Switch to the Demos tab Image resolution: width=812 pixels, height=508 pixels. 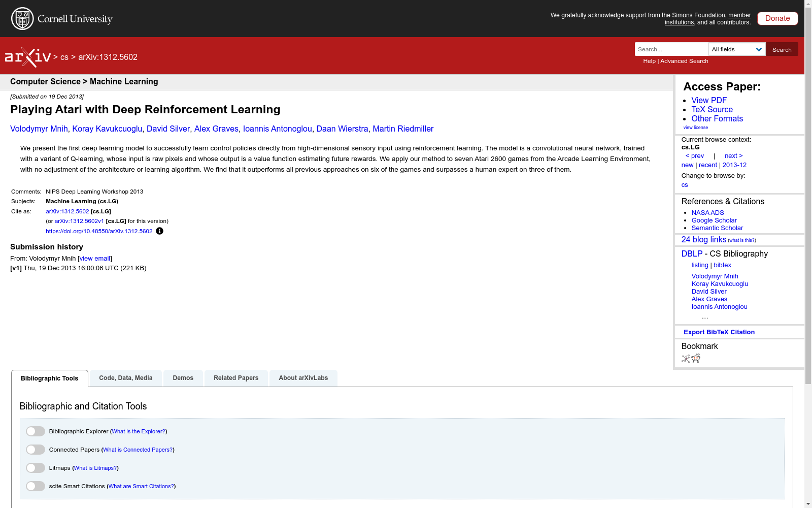183,378
